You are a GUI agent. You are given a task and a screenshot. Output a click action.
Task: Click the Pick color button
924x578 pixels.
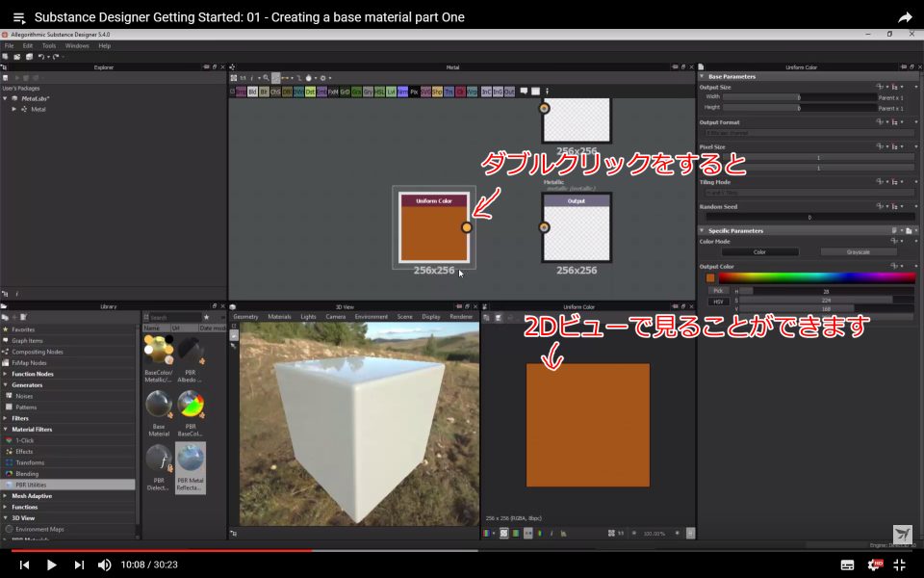coord(718,291)
